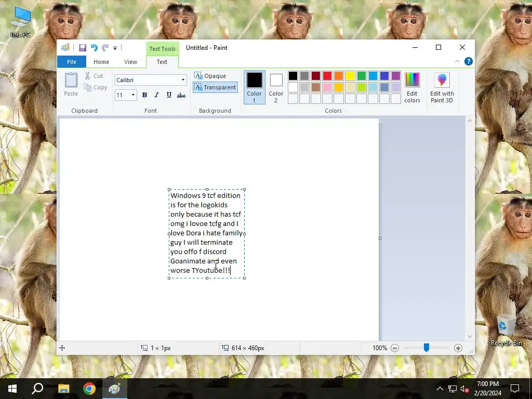Image resolution: width=532 pixels, height=399 pixels.
Task: Select the Text ribbon tab
Action: point(162,62)
